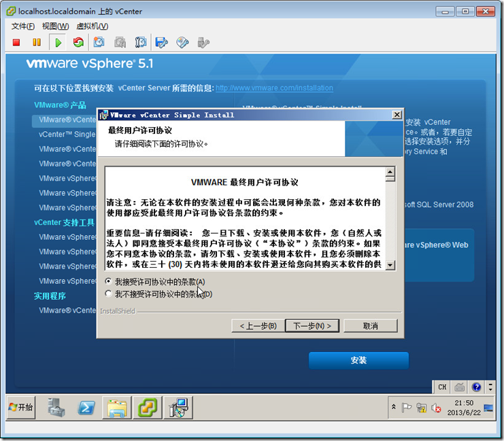Click the Revert to Snapshot icon
The height and width of the screenshot is (441, 504).
(120, 42)
